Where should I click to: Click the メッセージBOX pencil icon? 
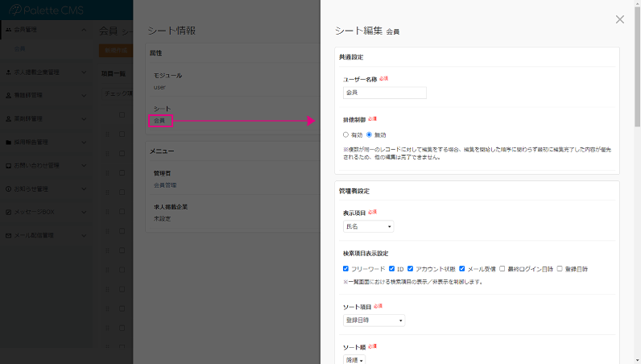click(x=9, y=213)
